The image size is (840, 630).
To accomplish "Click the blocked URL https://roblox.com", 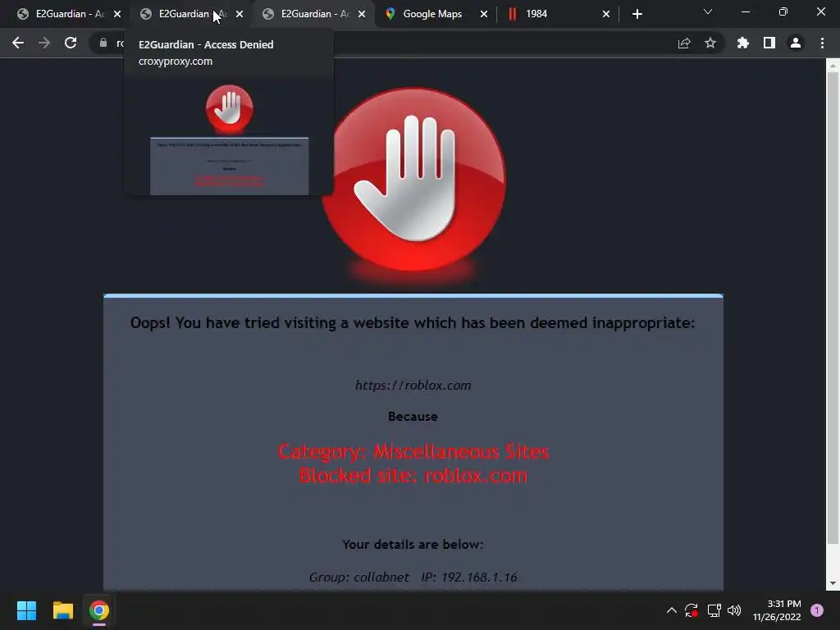I will pos(413,386).
